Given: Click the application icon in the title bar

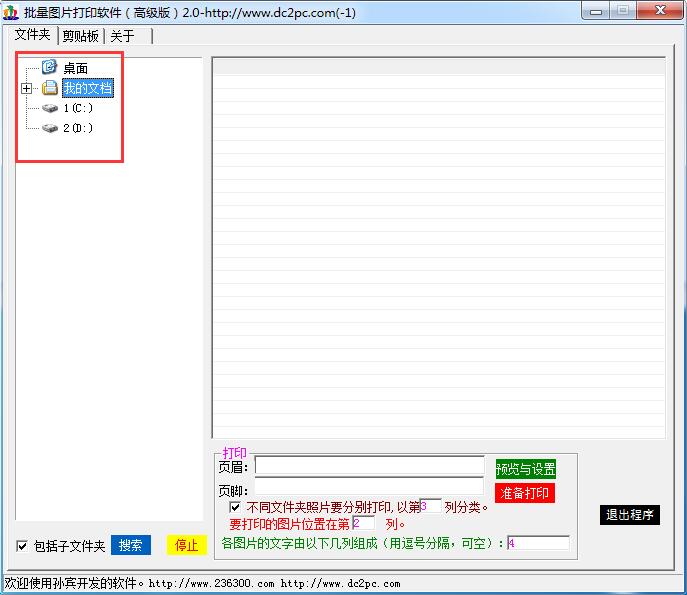Looking at the screenshot, I should pos(11,12).
